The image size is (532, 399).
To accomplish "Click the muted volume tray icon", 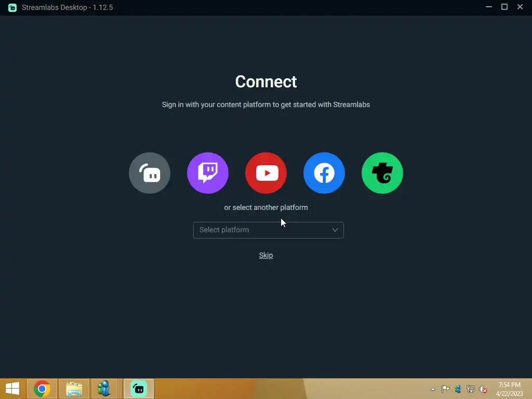I will coord(483,389).
